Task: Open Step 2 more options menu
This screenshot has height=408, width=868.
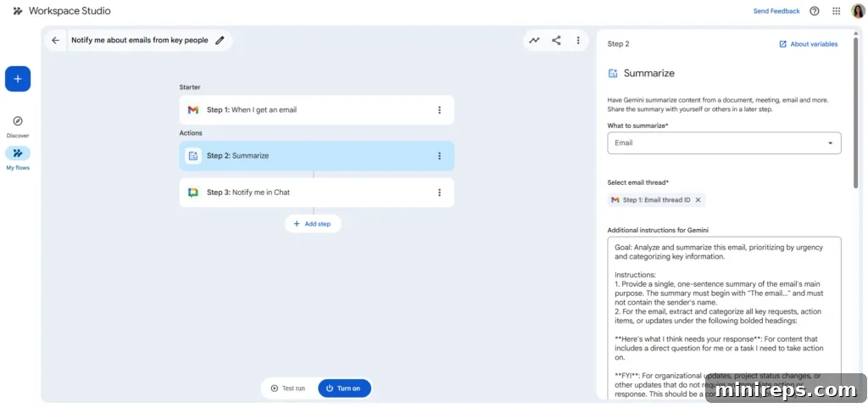Action: coord(440,155)
